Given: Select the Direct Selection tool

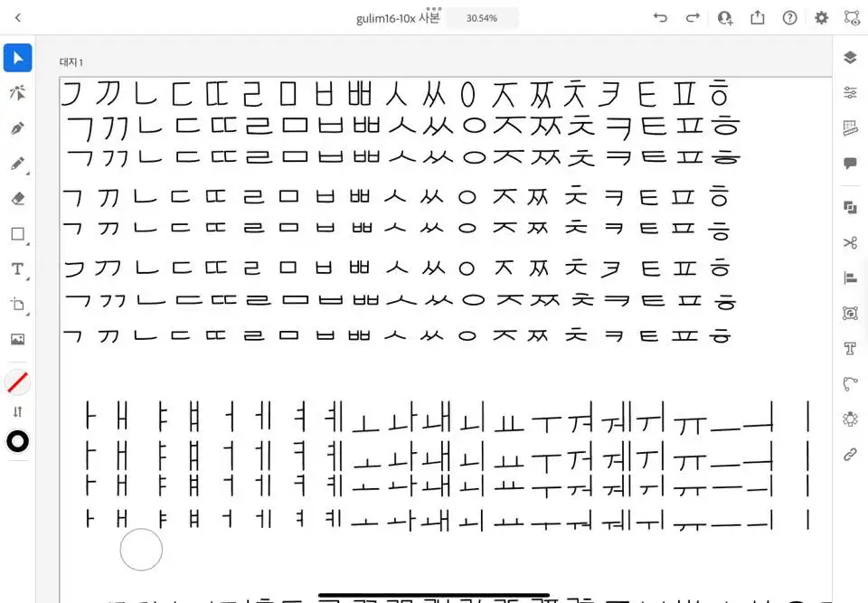Looking at the screenshot, I should tap(17, 92).
